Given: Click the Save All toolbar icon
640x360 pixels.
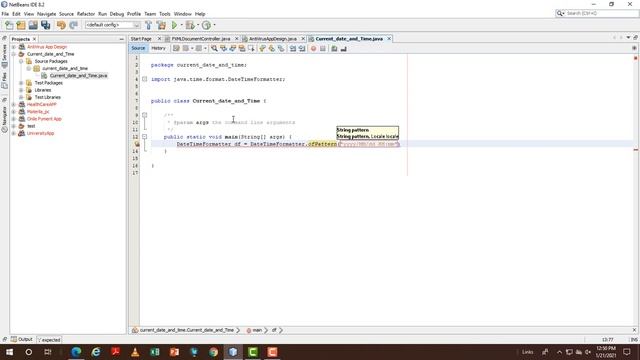Looking at the screenshot, I should tap(45, 25).
